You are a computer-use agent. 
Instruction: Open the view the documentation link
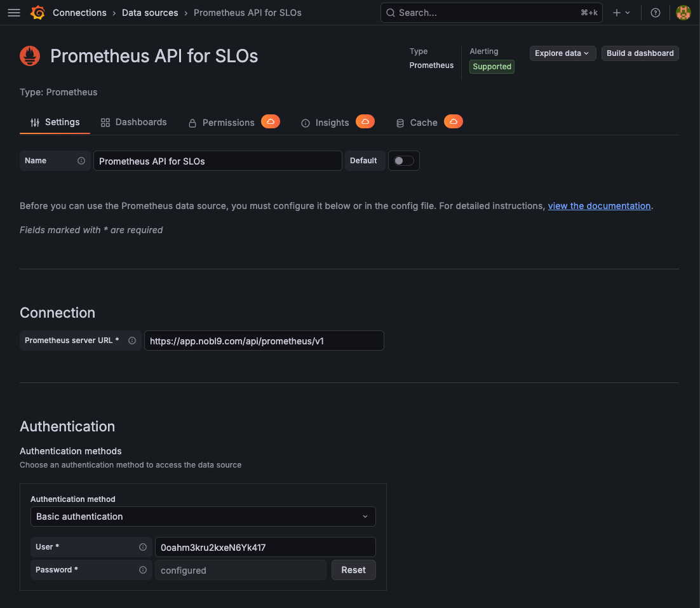[599, 206]
